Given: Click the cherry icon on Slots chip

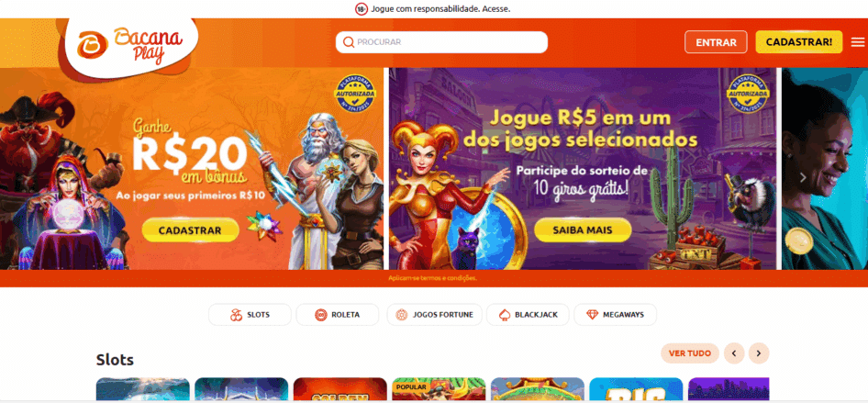Looking at the screenshot, I should click(237, 315).
